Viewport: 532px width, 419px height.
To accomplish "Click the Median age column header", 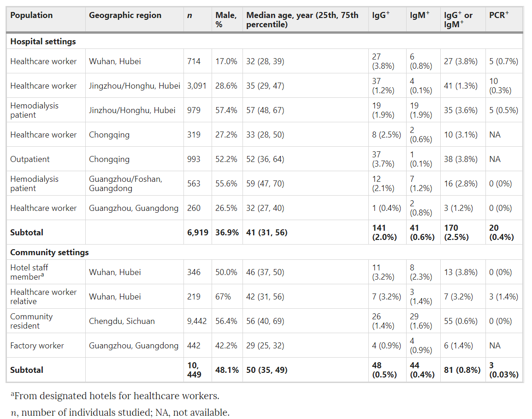I will 302,19.
